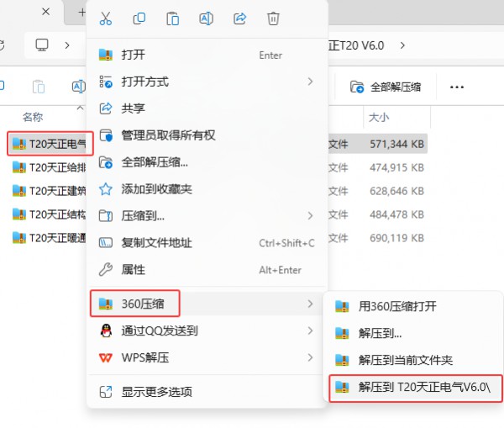Expand arrow beside WPS解压
The height and width of the screenshot is (428, 504).
(x=310, y=357)
